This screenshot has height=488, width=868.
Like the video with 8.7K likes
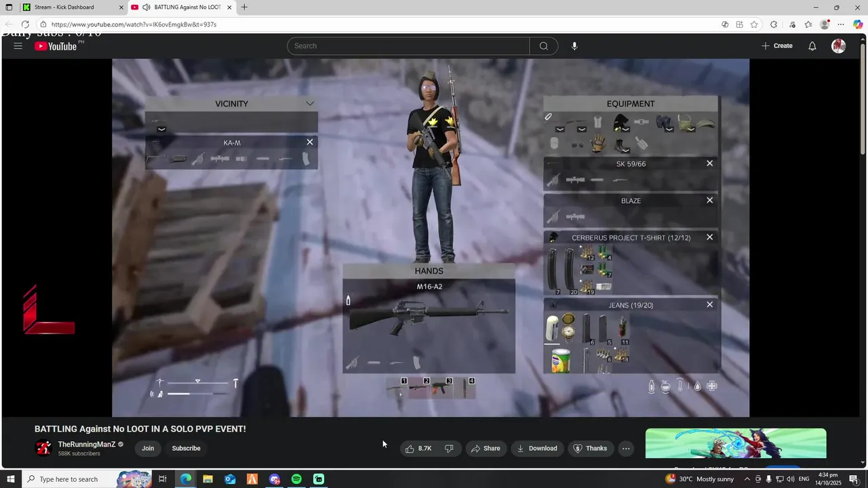pyautogui.click(x=418, y=448)
